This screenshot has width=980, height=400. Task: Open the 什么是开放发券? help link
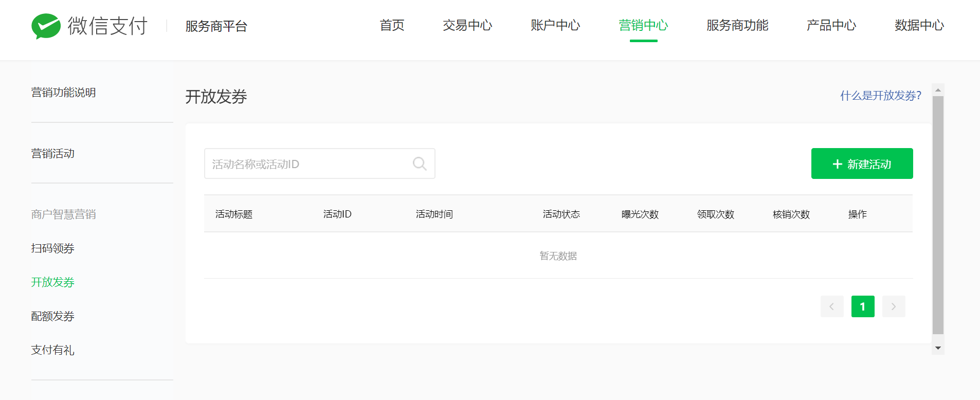pos(880,96)
